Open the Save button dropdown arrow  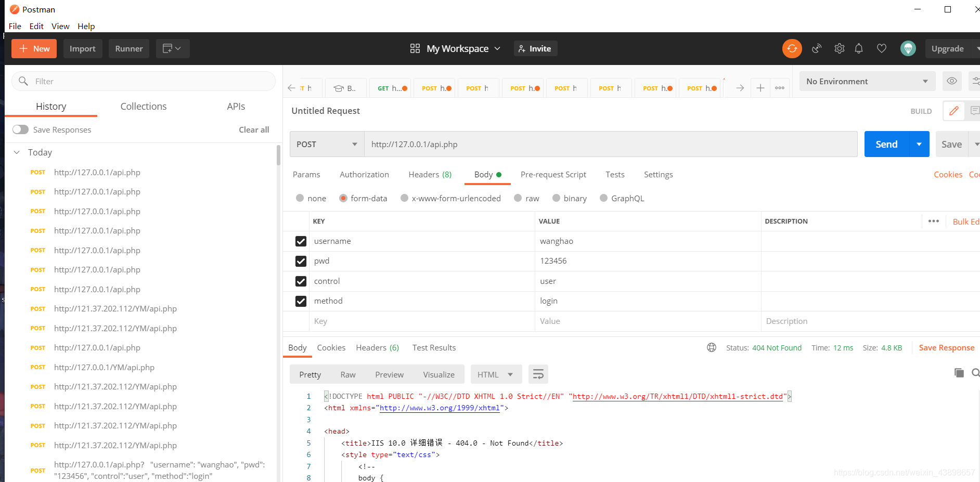975,144
